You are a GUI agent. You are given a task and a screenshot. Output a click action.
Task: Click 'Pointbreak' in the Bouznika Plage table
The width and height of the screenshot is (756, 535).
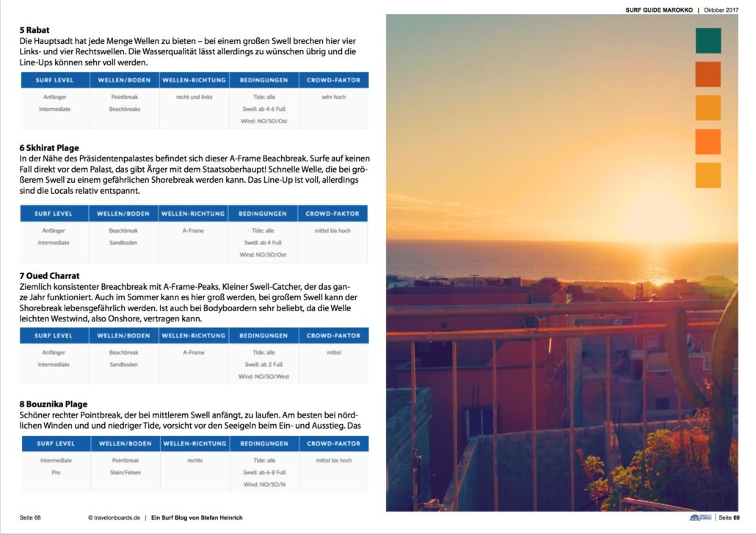[126, 460]
